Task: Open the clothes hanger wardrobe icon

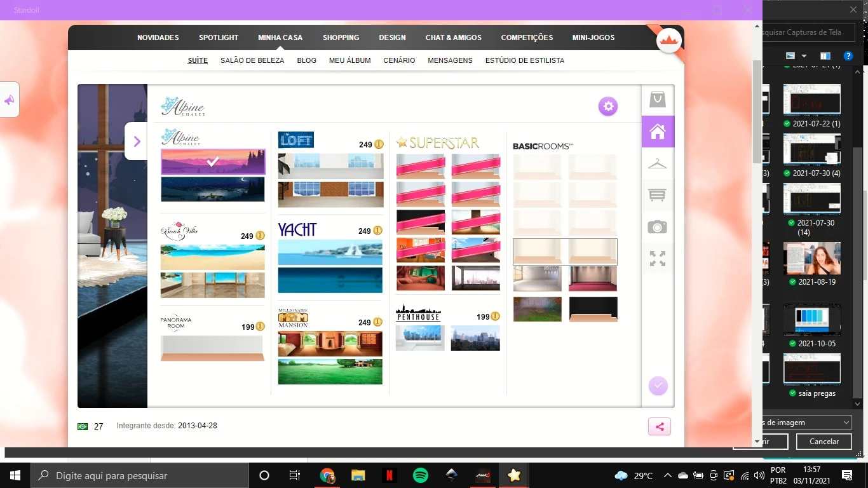Action: click(658, 163)
